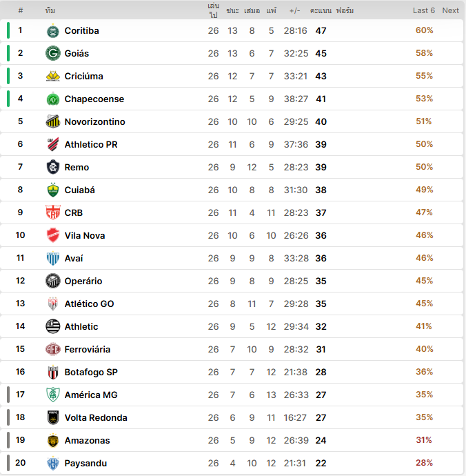Open the Vila Nova team page
The height and width of the screenshot is (476, 466).
[x=85, y=236]
